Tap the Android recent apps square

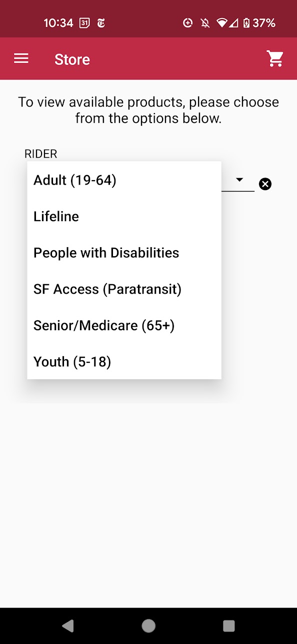[x=229, y=625]
